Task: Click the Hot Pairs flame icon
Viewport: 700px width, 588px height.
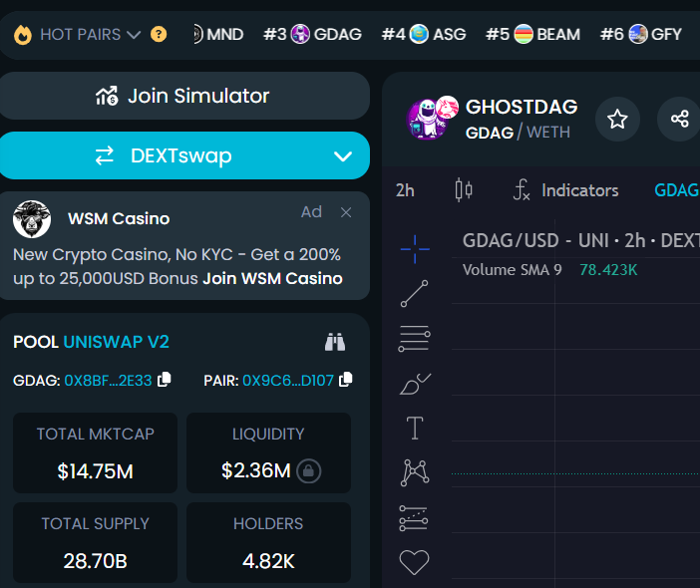Action: [23, 34]
